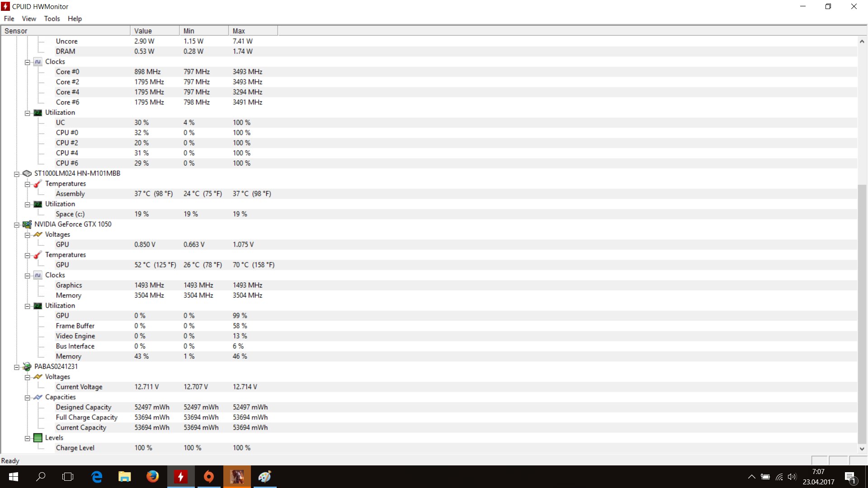Click the NVIDIA GeForce GTX 1050 card icon
The width and height of the screenshot is (868, 488).
coord(27,224)
